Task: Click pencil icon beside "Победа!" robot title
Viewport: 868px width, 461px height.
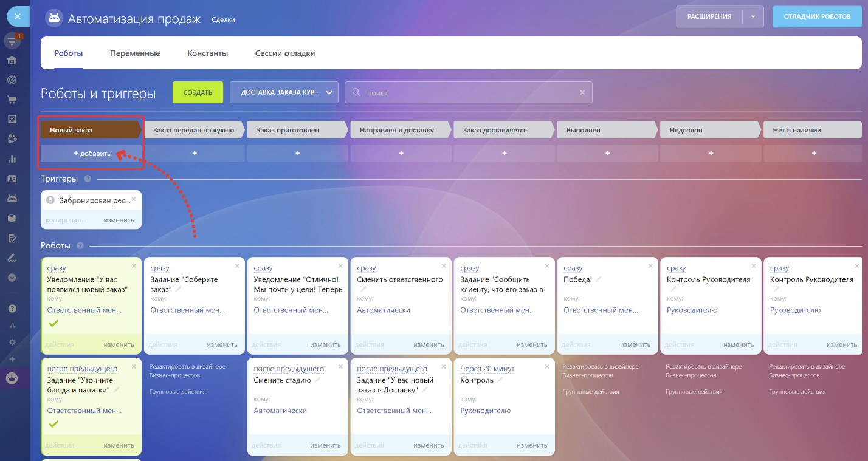Action: click(598, 279)
